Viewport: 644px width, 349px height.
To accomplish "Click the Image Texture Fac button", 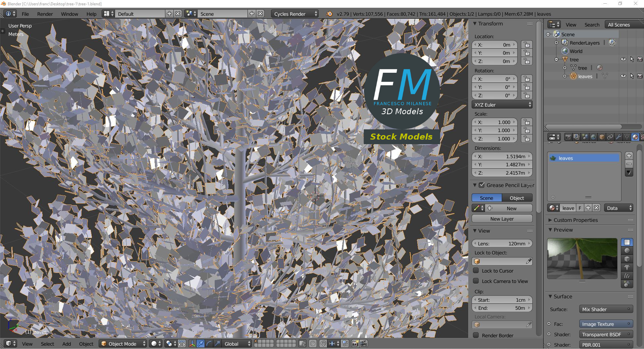I will (x=606, y=324).
